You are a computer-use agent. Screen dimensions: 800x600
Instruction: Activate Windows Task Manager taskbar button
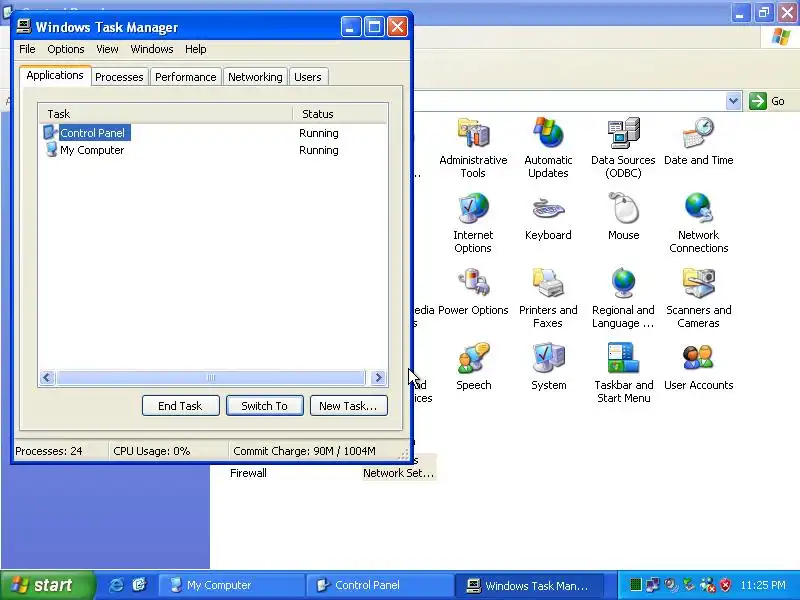click(x=529, y=585)
